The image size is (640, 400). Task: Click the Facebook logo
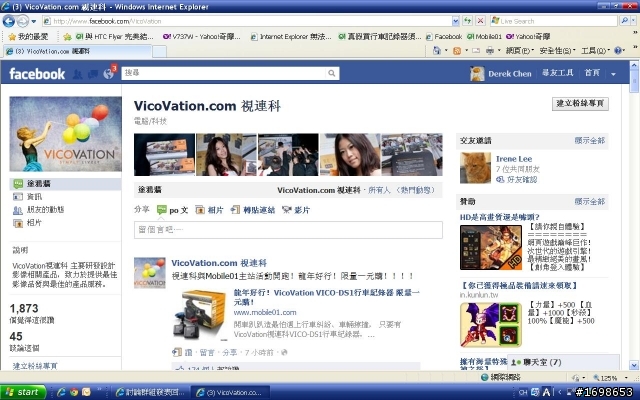tap(37, 74)
